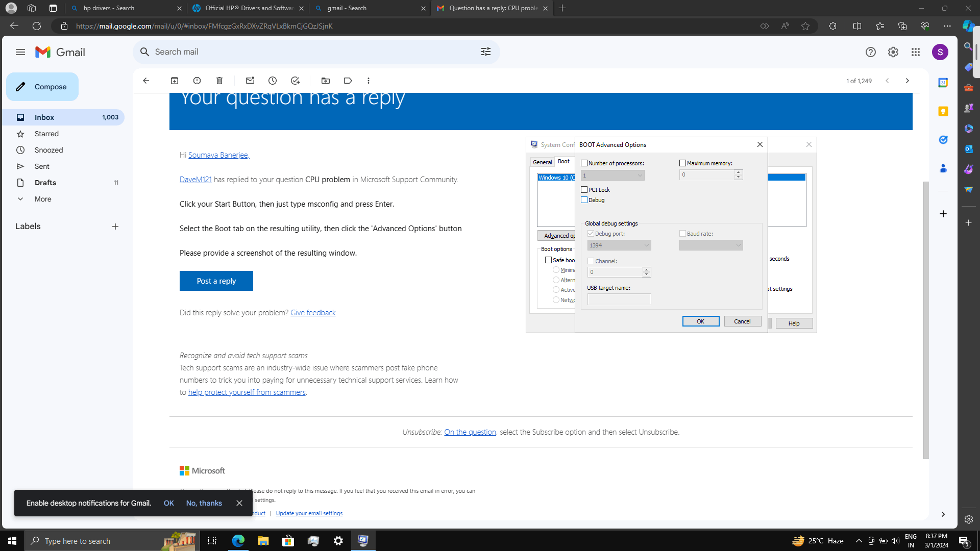Delete the email with trash icon
Viewport: 980px width, 551px height.
(x=219, y=81)
